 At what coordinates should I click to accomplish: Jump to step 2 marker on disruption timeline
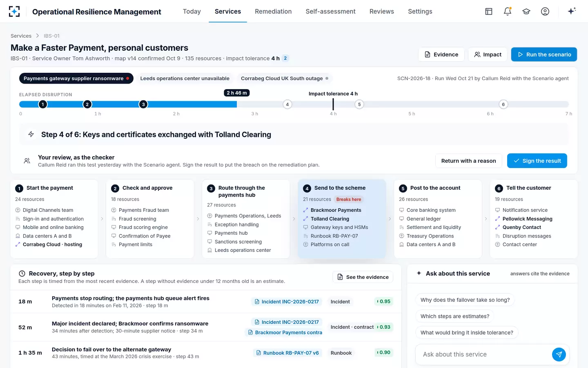point(87,104)
